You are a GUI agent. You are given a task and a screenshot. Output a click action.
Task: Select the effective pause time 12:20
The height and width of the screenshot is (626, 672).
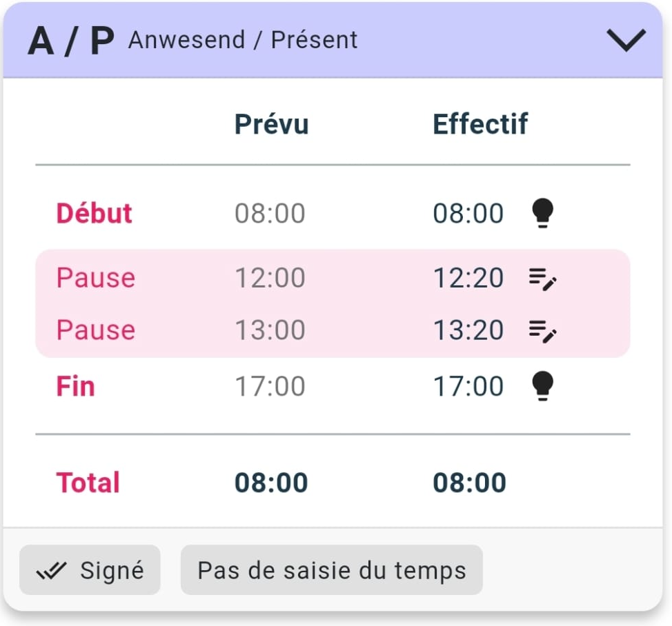tap(468, 279)
